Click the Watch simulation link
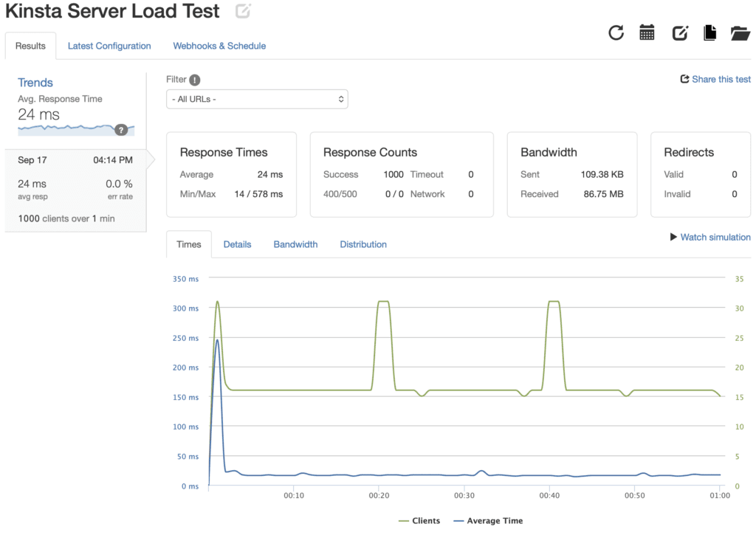Image resolution: width=756 pixels, height=535 pixels. 715,237
